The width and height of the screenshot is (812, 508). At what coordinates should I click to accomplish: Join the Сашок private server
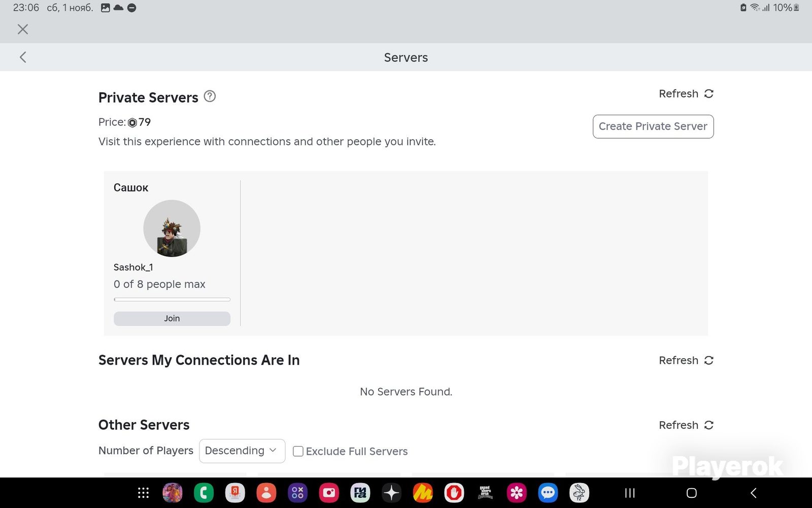coord(172,319)
